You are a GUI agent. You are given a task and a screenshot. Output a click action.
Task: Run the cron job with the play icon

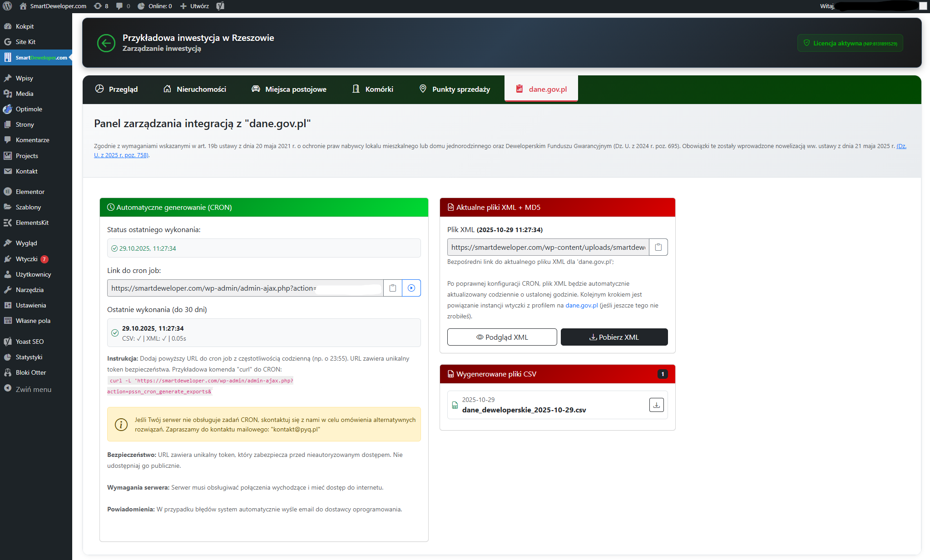(411, 287)
